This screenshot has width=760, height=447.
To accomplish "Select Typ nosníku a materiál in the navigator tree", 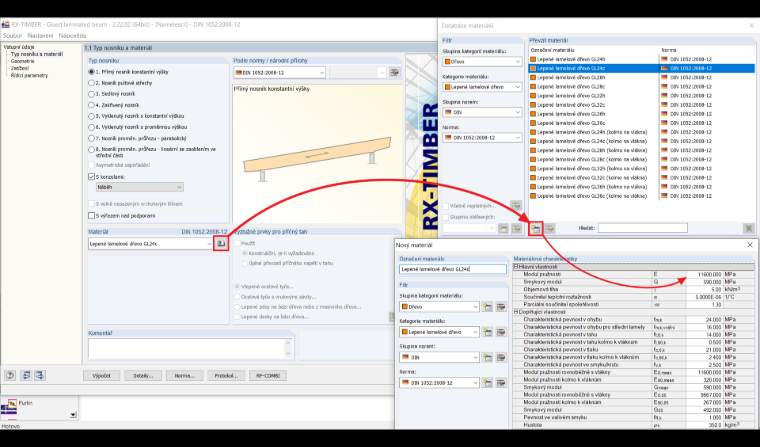I will point(37,54).
